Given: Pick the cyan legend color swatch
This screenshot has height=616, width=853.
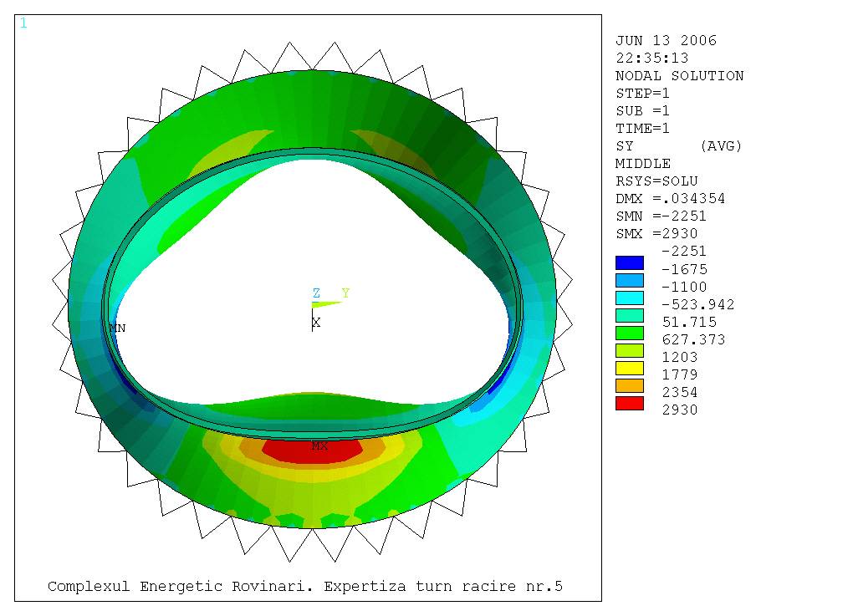Looking at the screenshot, I should pos(629,298).
